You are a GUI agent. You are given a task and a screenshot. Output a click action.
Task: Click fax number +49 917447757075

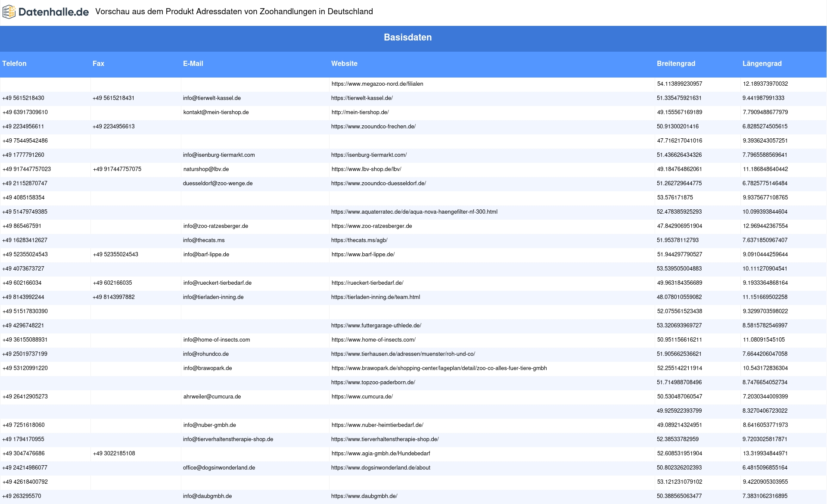tap(117, 169)
